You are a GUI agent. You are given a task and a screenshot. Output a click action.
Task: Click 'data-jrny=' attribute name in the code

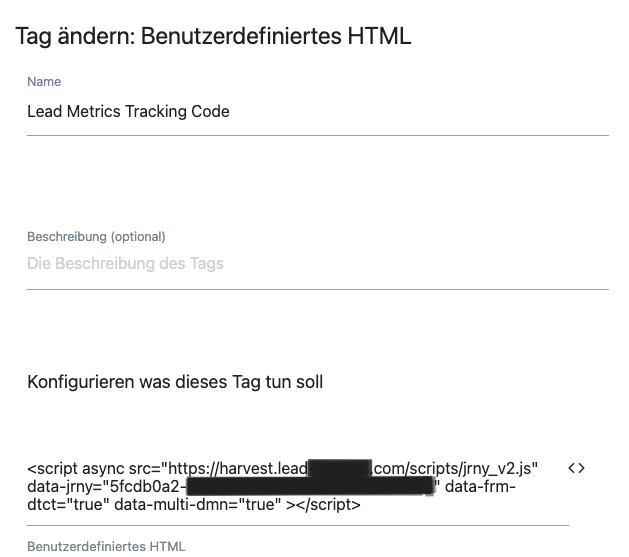(x=63, y=486)
